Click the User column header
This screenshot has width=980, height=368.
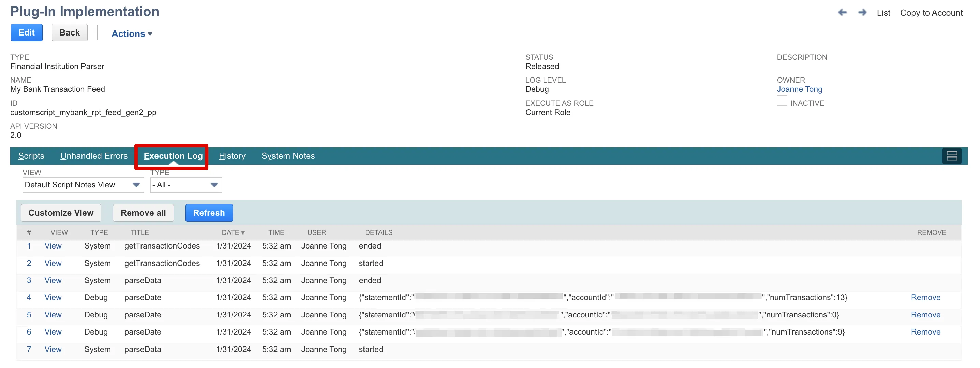(x=316, y=232)
